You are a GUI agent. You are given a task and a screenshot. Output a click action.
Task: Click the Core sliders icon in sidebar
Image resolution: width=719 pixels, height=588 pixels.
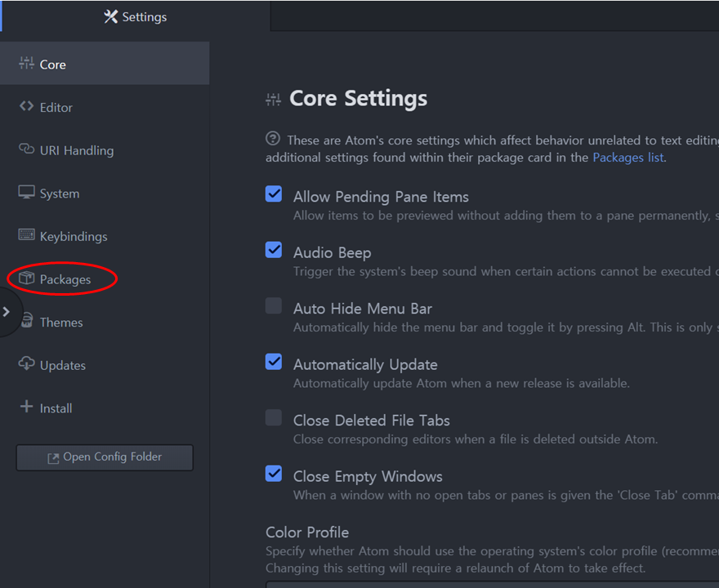26,64
